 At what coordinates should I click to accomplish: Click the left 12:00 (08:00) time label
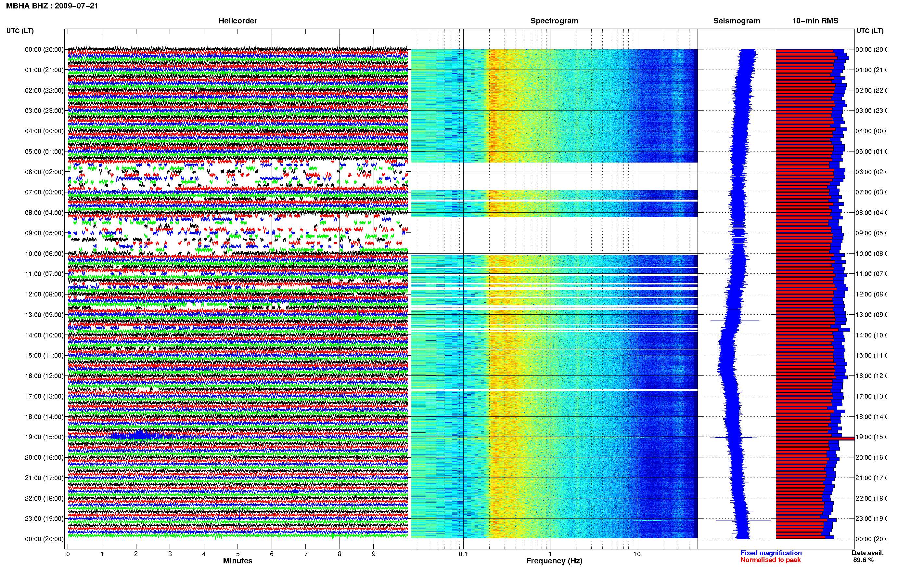coord(44,294)
